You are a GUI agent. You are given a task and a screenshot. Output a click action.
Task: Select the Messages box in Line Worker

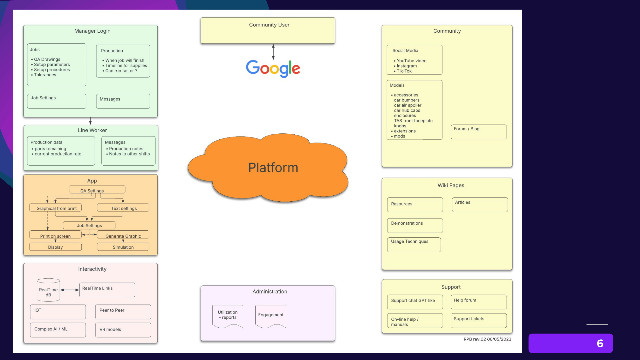pyautogui.click(x=129, y=151)
